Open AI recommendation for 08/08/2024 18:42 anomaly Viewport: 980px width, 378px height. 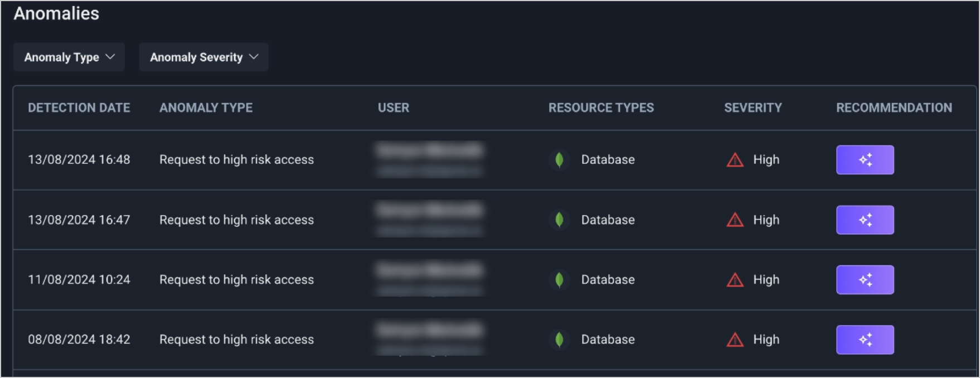(x=865, y=340)
